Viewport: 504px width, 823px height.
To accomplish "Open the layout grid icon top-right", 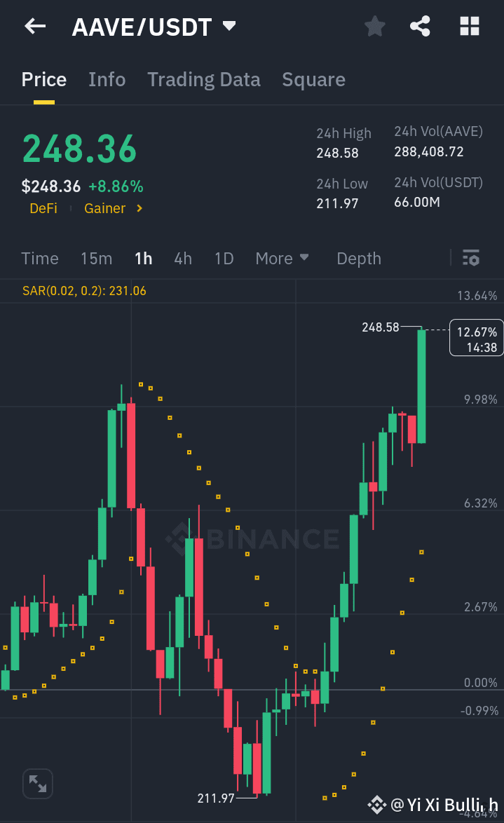I will (x=468, y=26).
